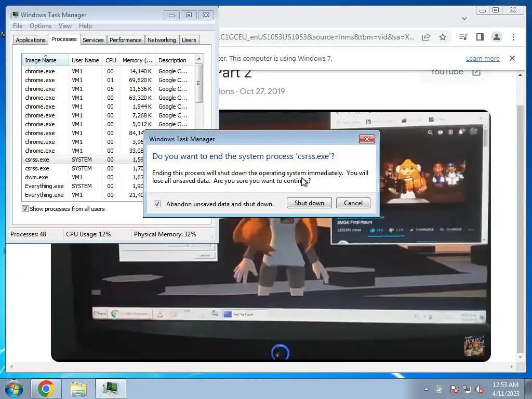Switch to the Networking tab
This screenshot has height=399, width=532.
tap(162, 40)
